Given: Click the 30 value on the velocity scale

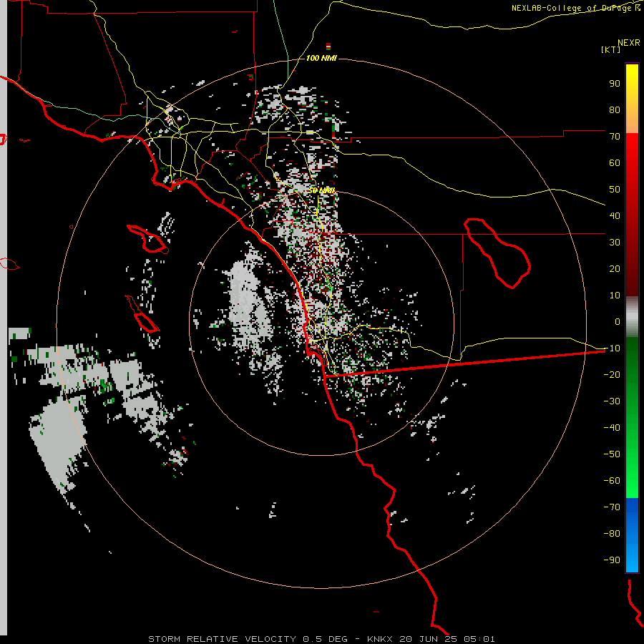Looking at the screenshot, I should tap(615, 243).
